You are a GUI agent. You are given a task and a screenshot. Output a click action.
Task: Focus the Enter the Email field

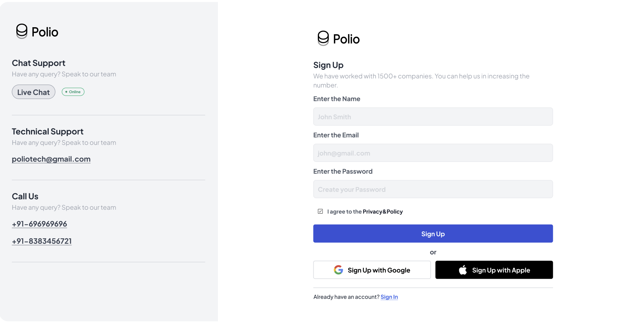[433, 153]
